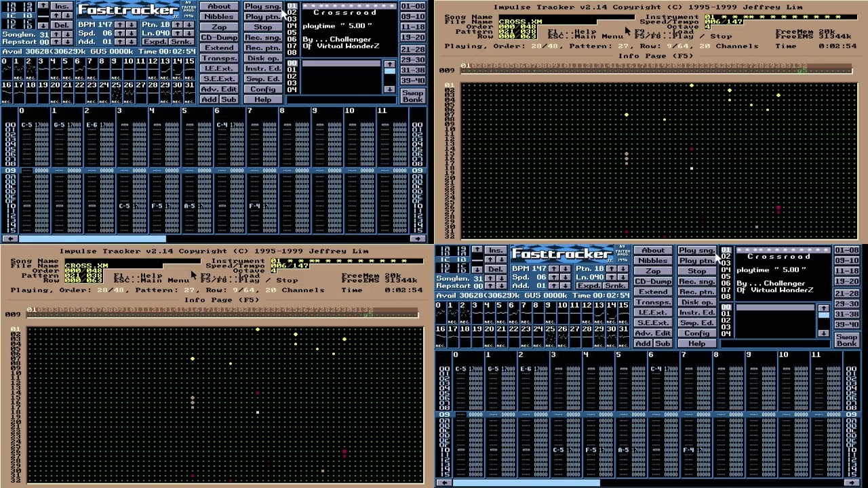
Task: Select instrument bank 09-10 in lower-right Fasttracker
Action: coord(847,260)
